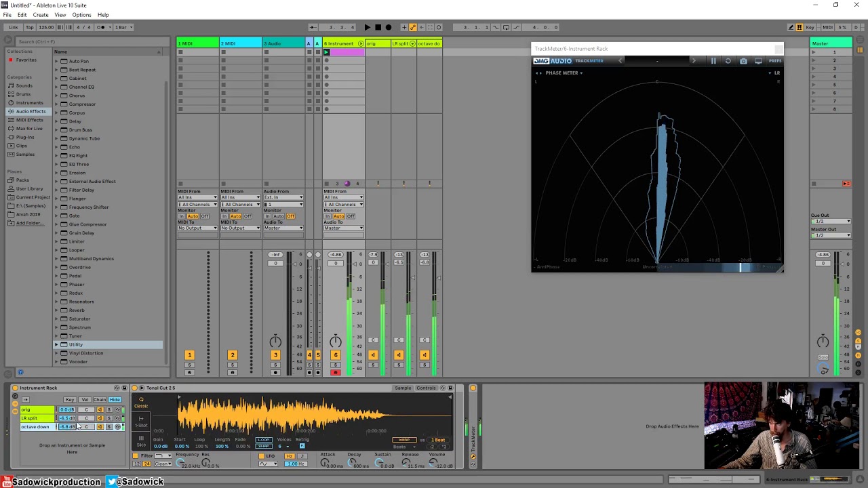868x488 pixels.
Task: Reset the TrackMeter with the circular arrow
Action: tap(728, 61)
